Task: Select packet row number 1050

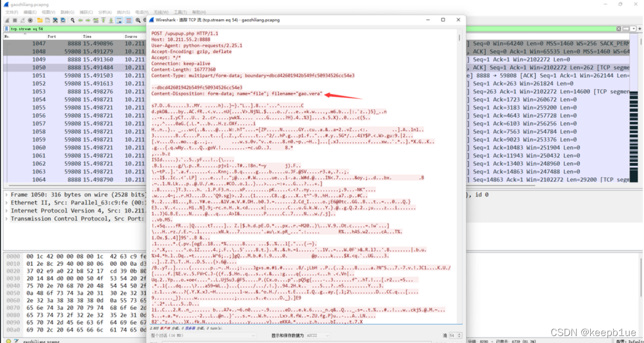Action: pos(75,67)
